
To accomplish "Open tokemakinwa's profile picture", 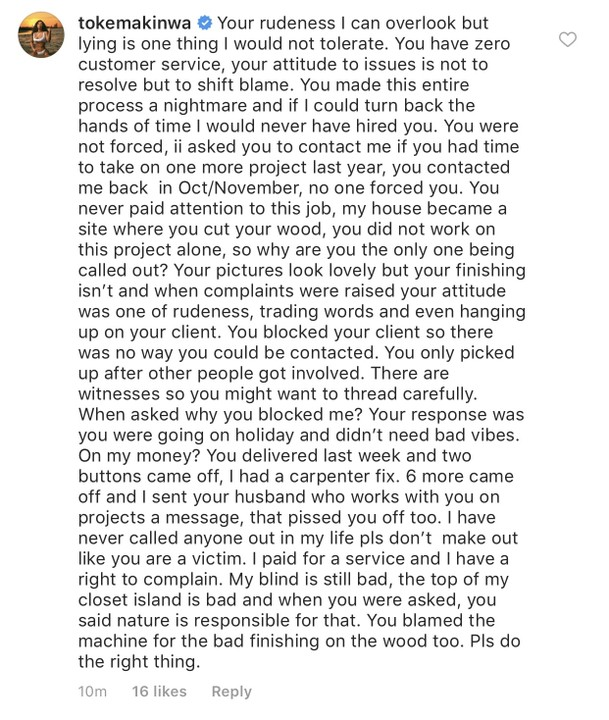I will click(x=39, y=42).
